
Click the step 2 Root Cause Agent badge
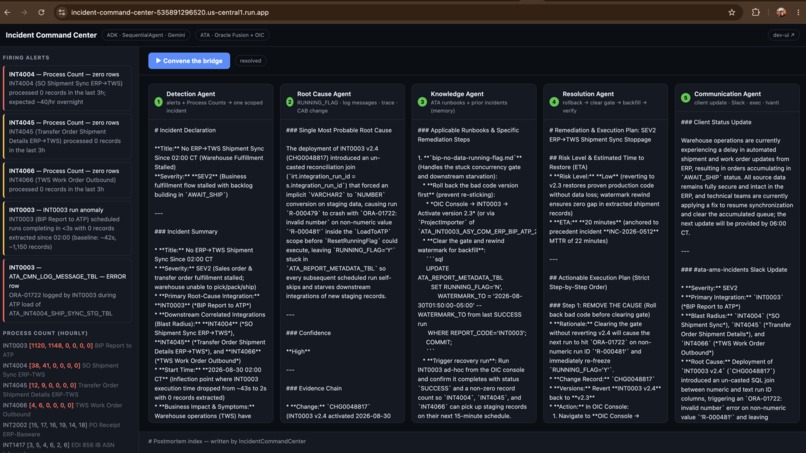coord(290,102)
